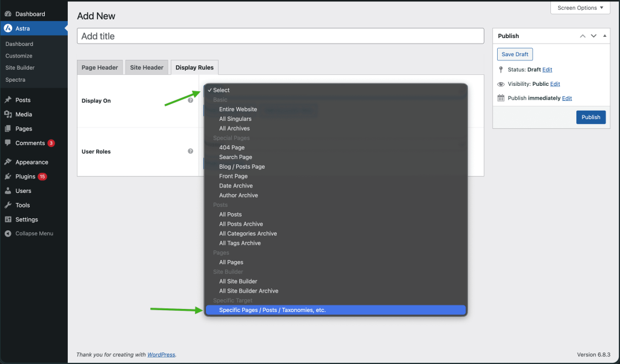
Task: Click the Astra logo icon in sidebar
Action: [x=7, y=28]
